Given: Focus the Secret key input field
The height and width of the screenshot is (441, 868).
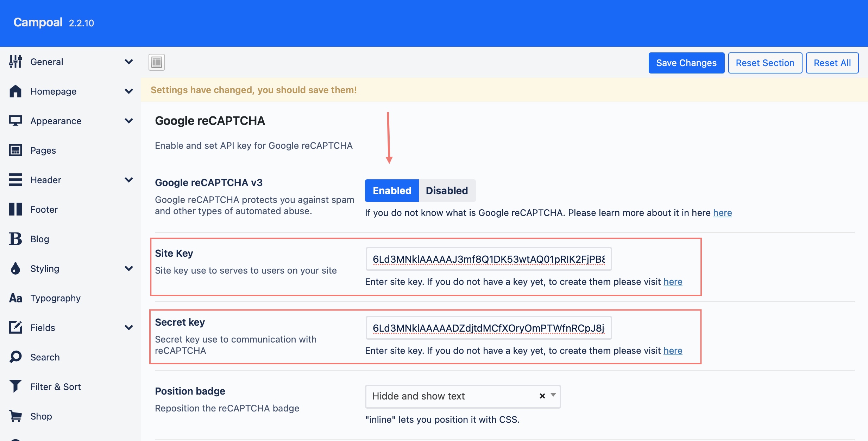Looking at the screenshot, I should click(x=489, y=328).
